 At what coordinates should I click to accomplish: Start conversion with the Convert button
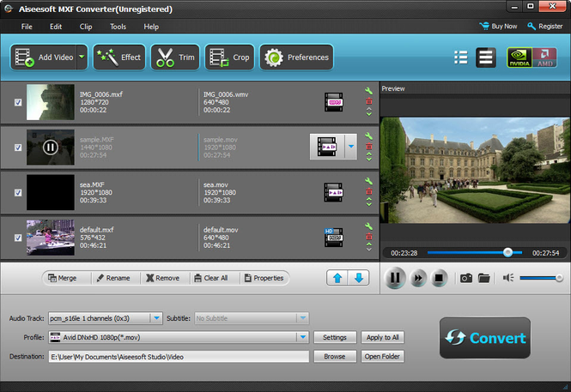pyautogui.click(x=485, y=338)
